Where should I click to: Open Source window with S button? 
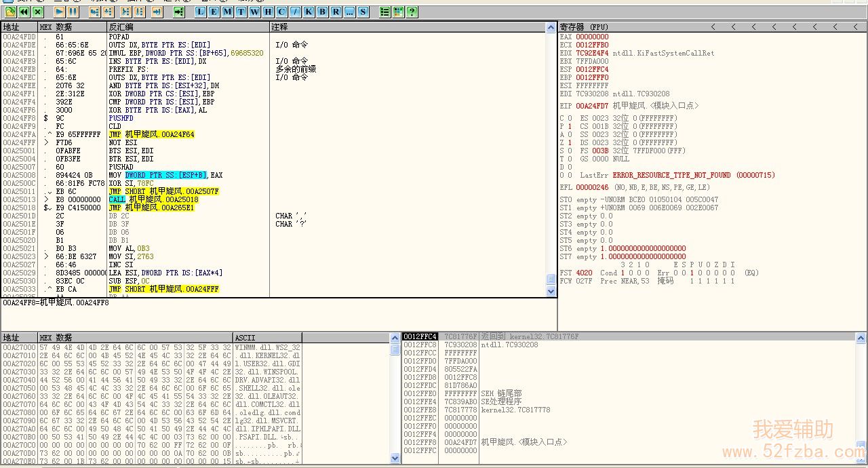(363, 12)
